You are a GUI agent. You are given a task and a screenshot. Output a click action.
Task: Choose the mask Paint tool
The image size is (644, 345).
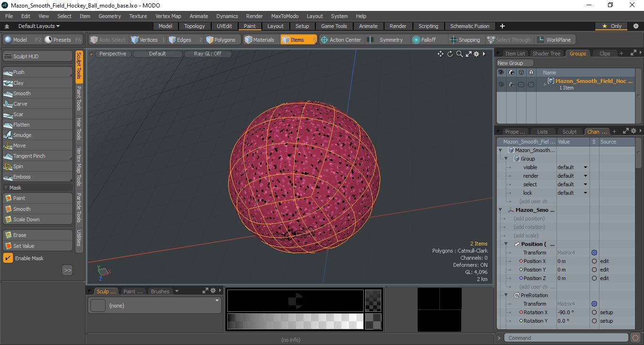pos(38,198)
